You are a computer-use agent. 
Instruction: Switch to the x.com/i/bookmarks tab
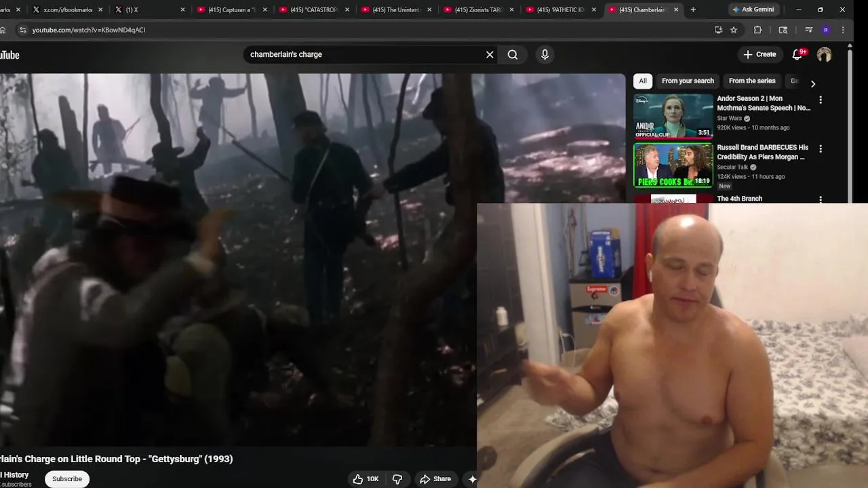pyautogui.click(x=66, y=9)
